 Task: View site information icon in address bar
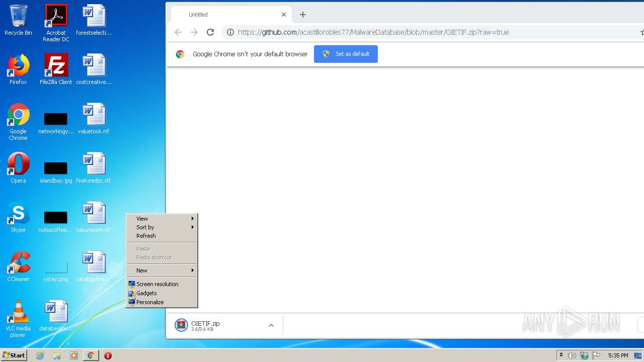point(230,32)
